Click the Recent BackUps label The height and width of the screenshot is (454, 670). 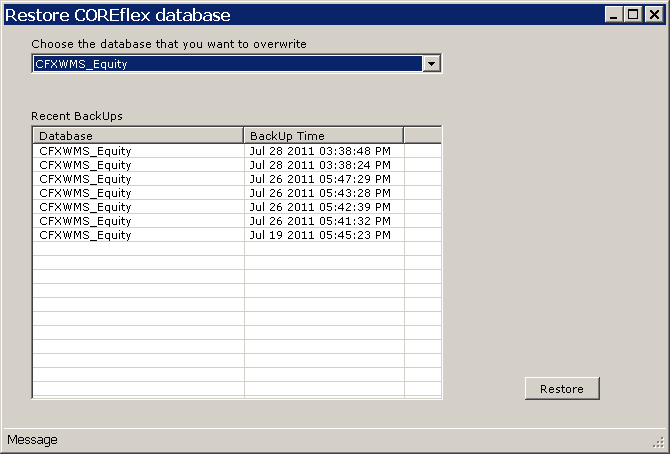(77, 116)
